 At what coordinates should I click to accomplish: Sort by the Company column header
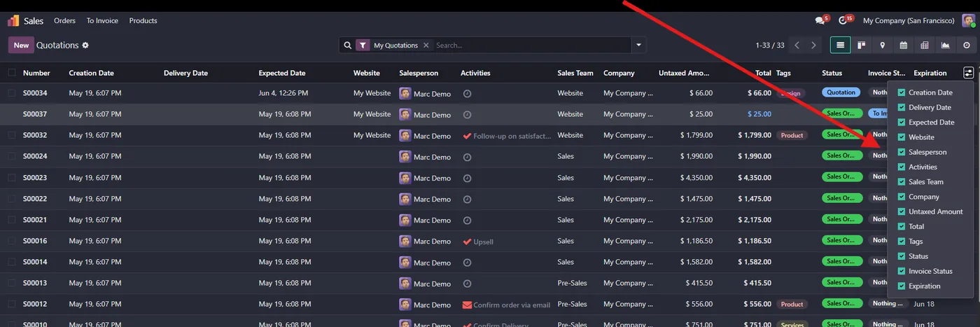(619, 73)
